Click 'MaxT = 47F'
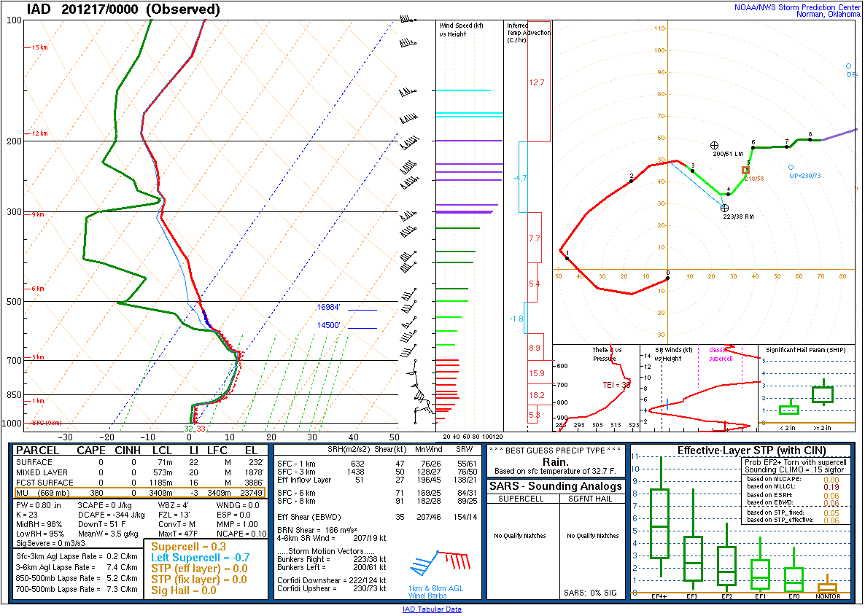865x616 pixels. pyautogui.click(x=178, y=534)
